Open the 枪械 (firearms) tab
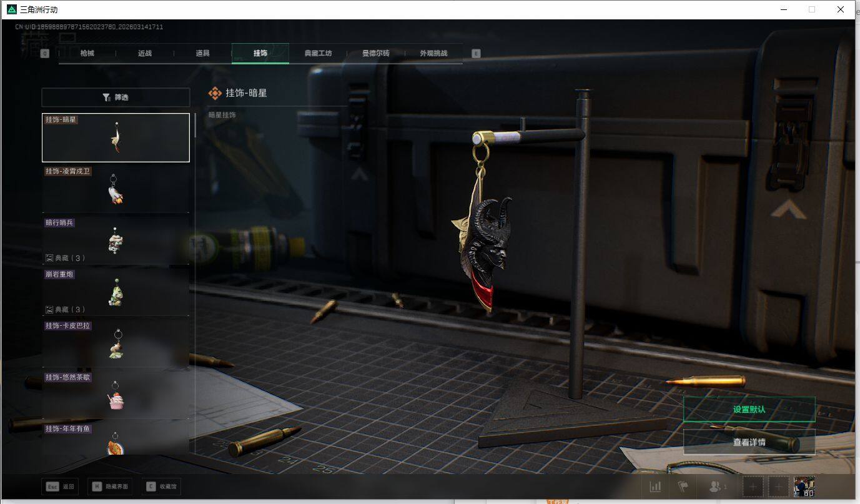The width and height of the screenshot is (860, 504). tap(87, 53)
